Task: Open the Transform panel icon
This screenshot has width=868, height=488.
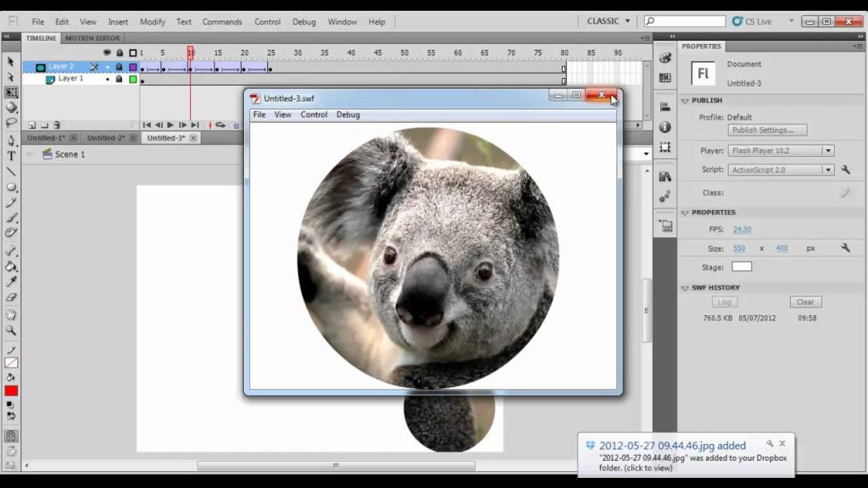Action: (x=665, y=147)
